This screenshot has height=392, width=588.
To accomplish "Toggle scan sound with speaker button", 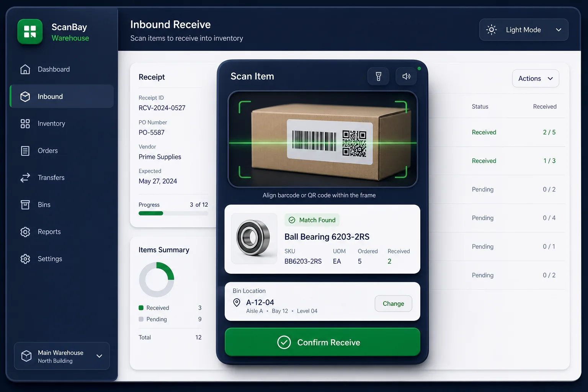I will 407,77.
